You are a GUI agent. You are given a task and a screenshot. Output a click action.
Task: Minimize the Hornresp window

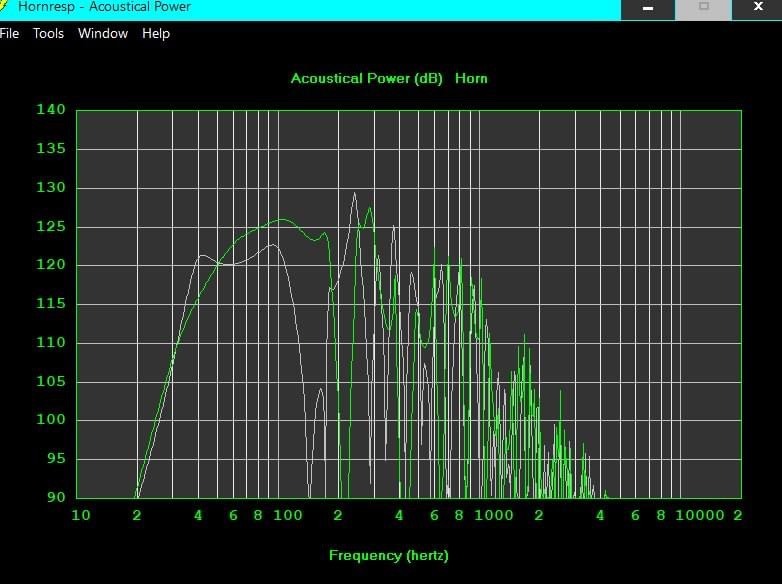click(648, 9)
